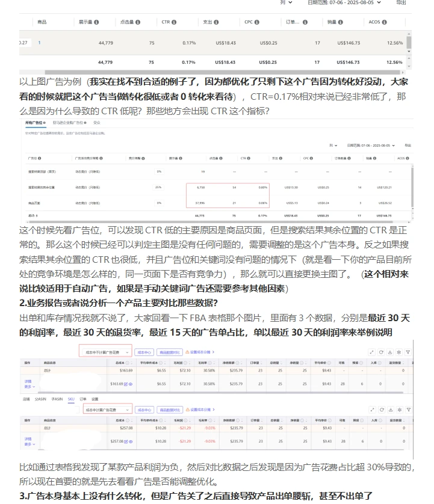
Task: Click the download icon above the $163.69 cost table
Action: (390, 352)
